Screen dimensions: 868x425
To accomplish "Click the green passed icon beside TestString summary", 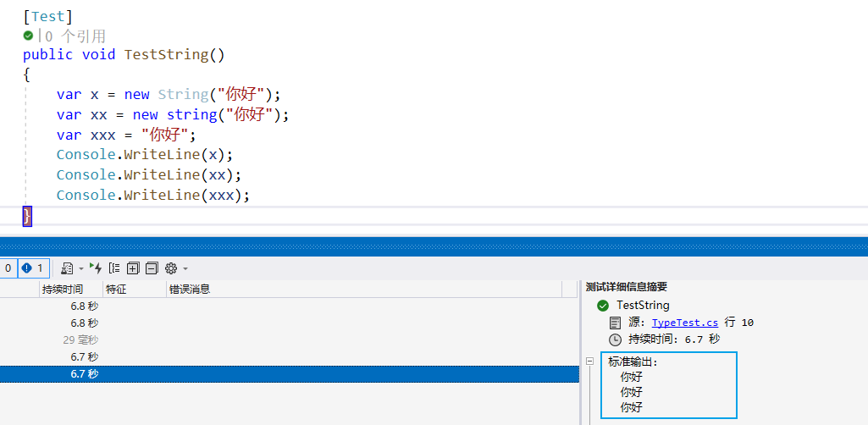I will (603, 306).
